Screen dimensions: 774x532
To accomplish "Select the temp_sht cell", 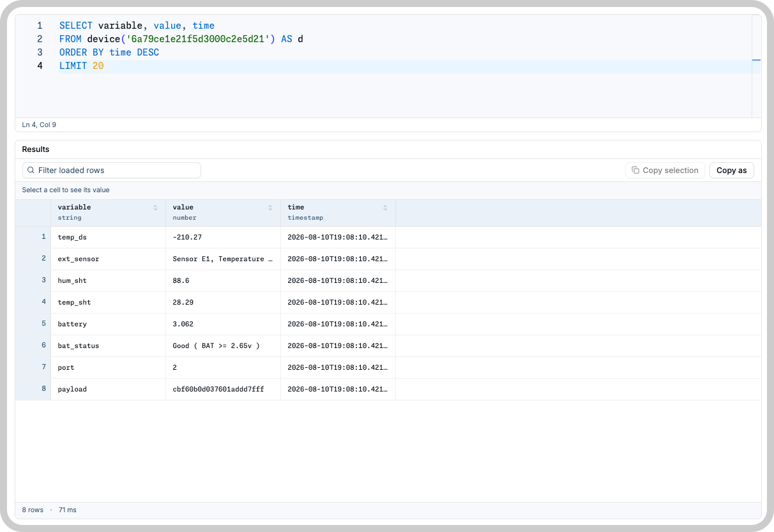I will point(109,303).
